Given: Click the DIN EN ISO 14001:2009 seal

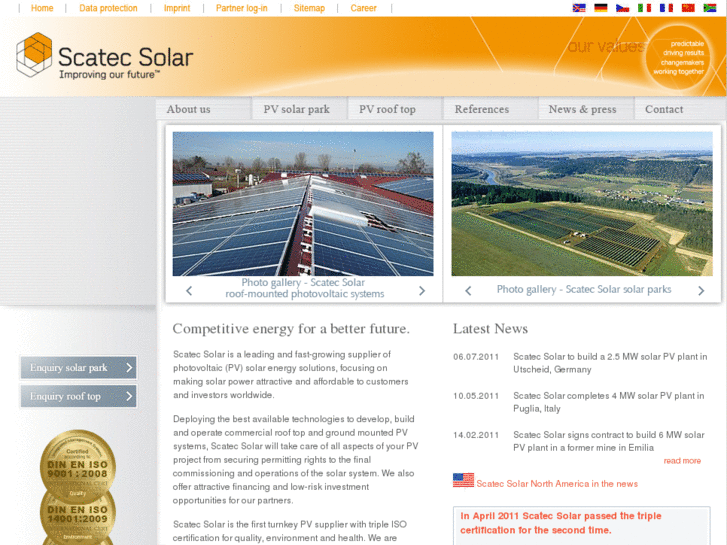Looking at the screenshot, I should pyautogui.click(x=77, y=517).
